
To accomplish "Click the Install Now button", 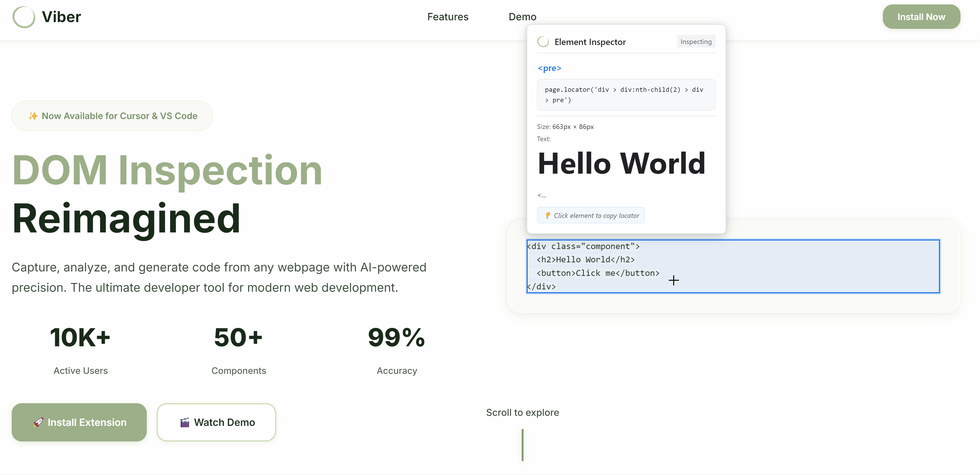I will 921,17.
